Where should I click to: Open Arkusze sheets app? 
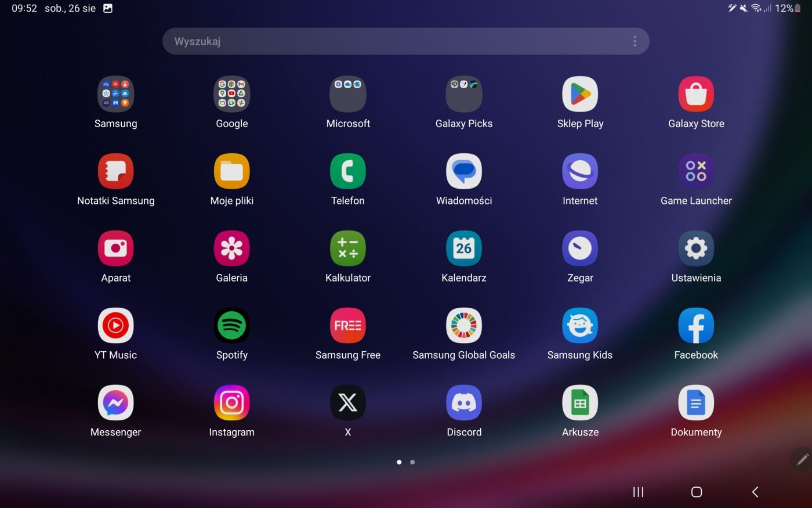click(580, 403)
